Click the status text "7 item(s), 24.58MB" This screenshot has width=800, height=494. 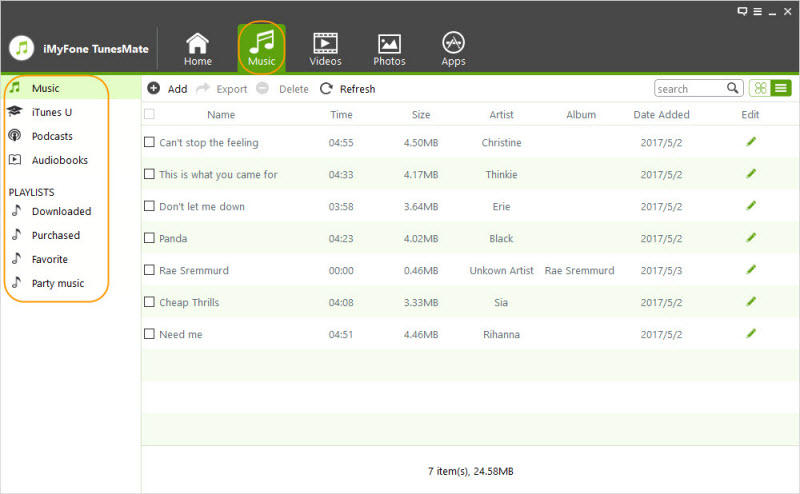point(470,471)
